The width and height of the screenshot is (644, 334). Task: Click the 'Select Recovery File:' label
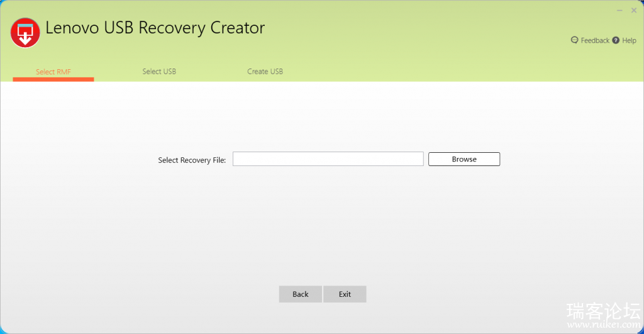192,160
